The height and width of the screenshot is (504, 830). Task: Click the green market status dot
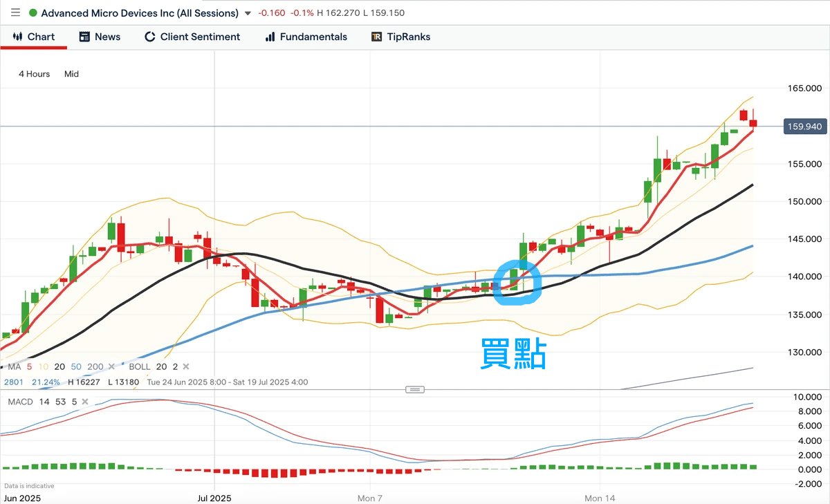tap(33, 13)
